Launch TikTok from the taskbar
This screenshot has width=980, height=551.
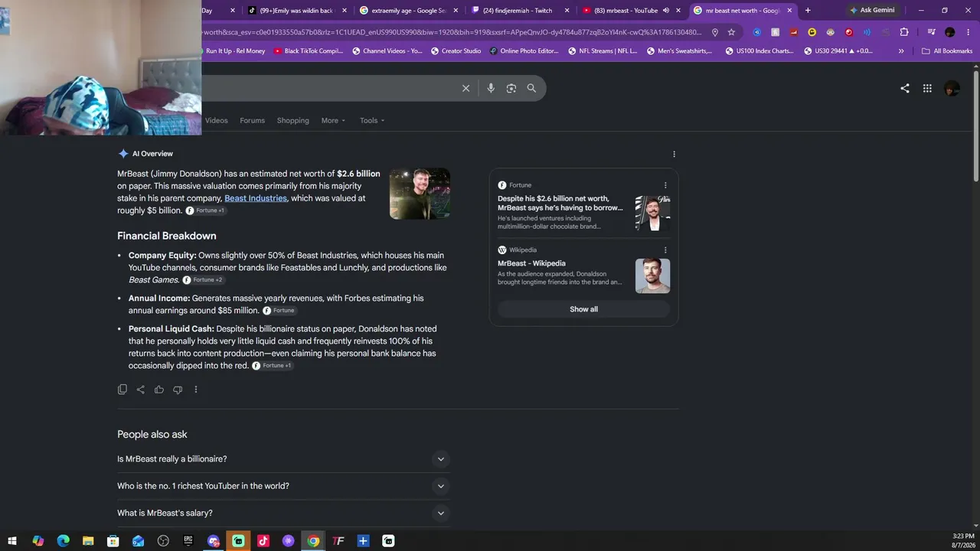[x=263, y=541]
